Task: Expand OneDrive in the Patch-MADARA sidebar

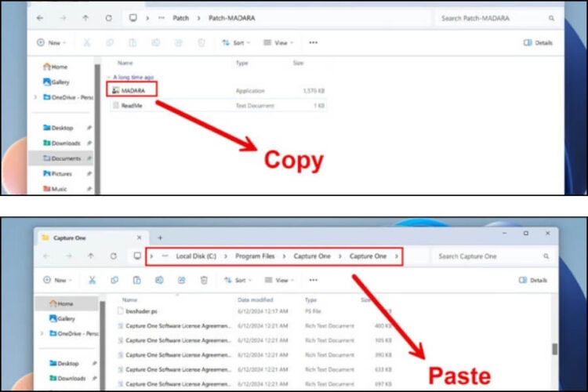Action: [x=35, y=97]
